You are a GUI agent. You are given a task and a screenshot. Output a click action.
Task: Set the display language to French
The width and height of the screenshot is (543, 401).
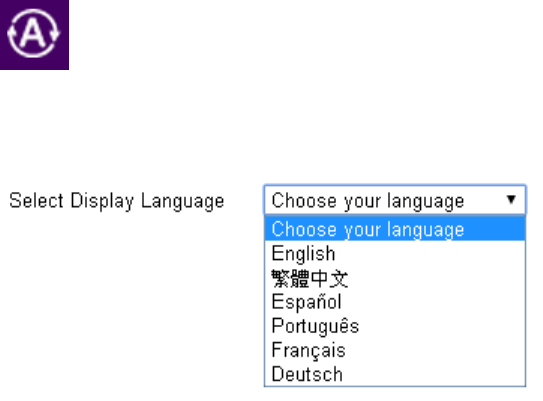(x=395, y=350)
